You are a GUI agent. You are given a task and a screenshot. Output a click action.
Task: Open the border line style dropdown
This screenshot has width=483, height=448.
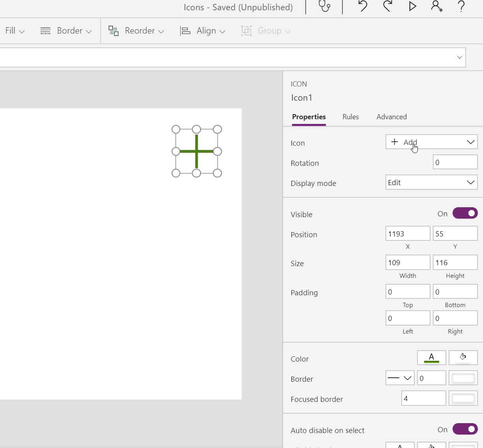pyautogui.click(x=400, y=378)
